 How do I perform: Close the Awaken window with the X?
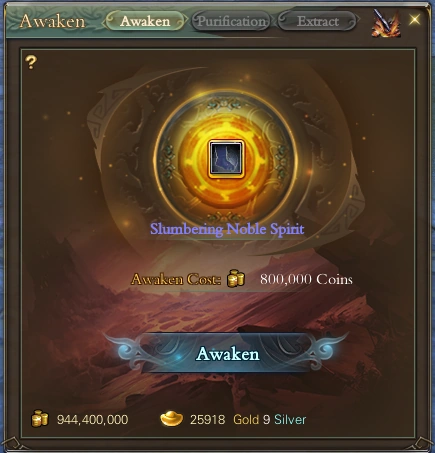[x=415, y=19]
